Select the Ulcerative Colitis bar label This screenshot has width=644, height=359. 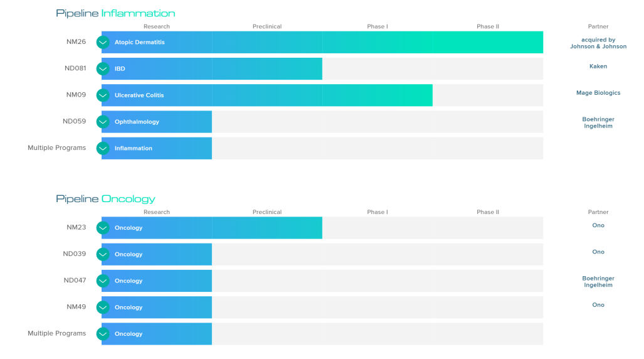click(139, 95)
